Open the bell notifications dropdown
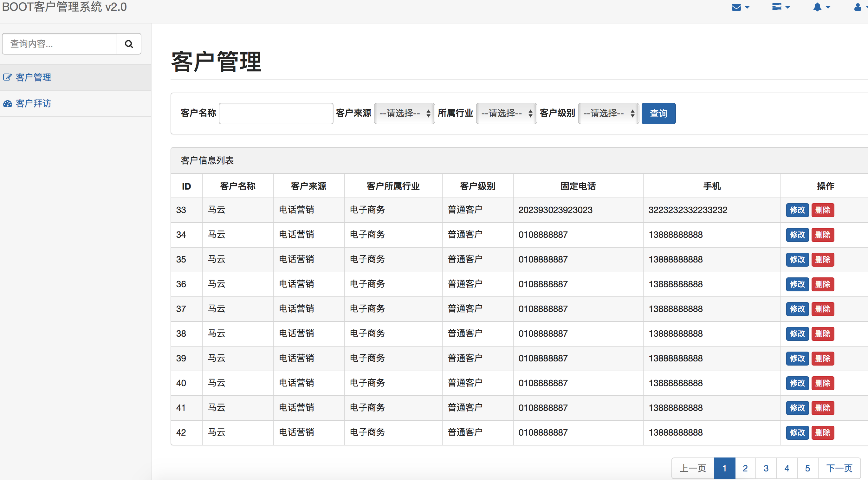 pyautogui.click(x=821, y=7)
